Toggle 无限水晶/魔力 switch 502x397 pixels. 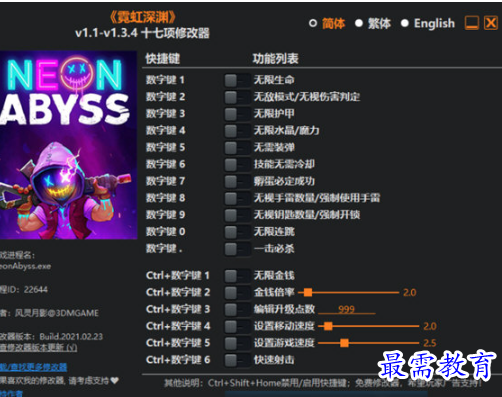point(237,131)
